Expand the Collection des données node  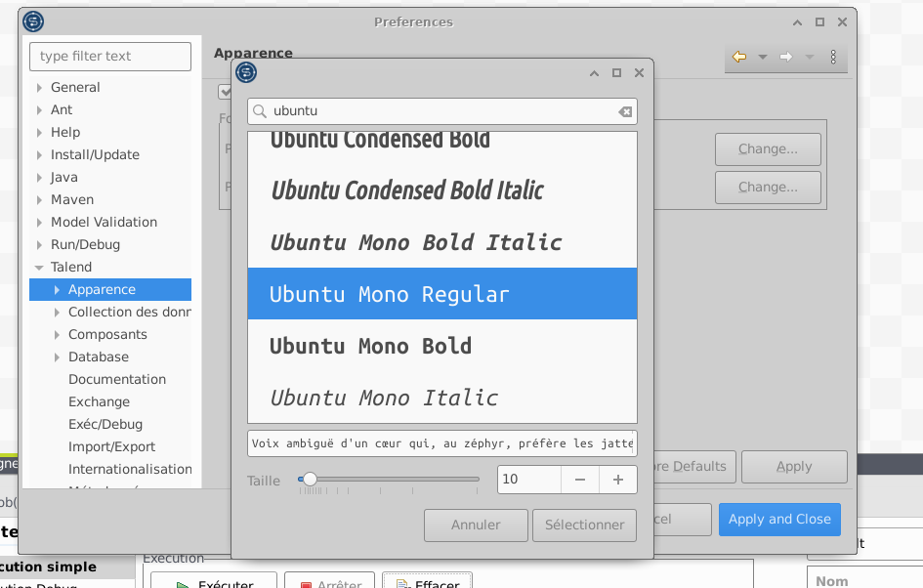click(x=57, y=312)
